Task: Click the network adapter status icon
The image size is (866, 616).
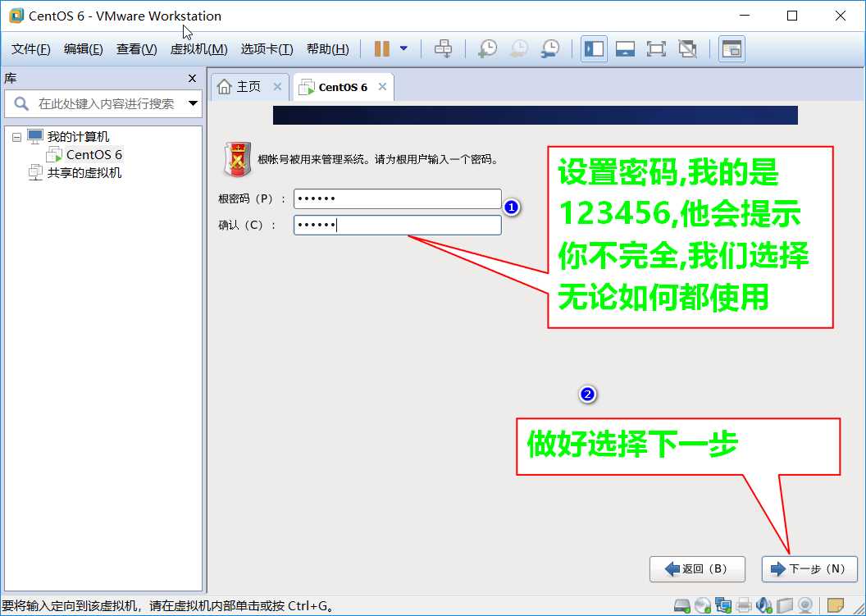Action: tap(723, 605)
